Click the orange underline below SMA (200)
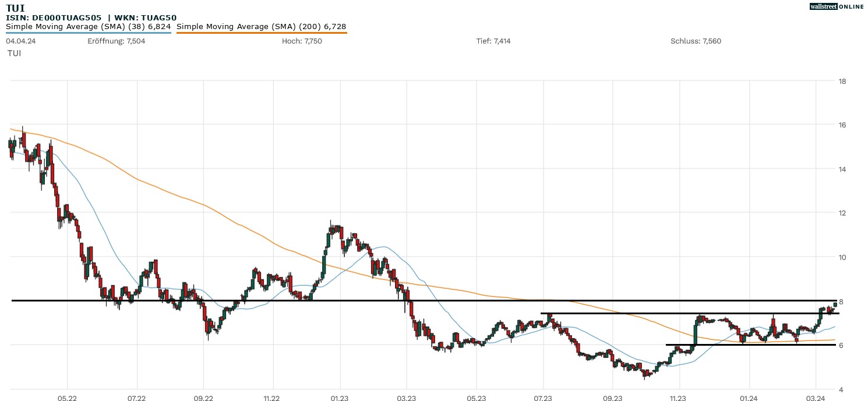 click(261, 33)
